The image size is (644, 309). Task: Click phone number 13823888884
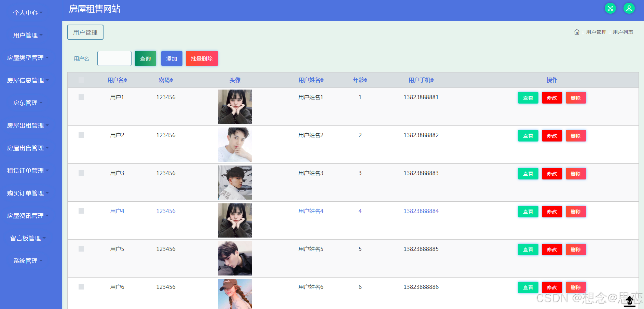pos(421,211)
